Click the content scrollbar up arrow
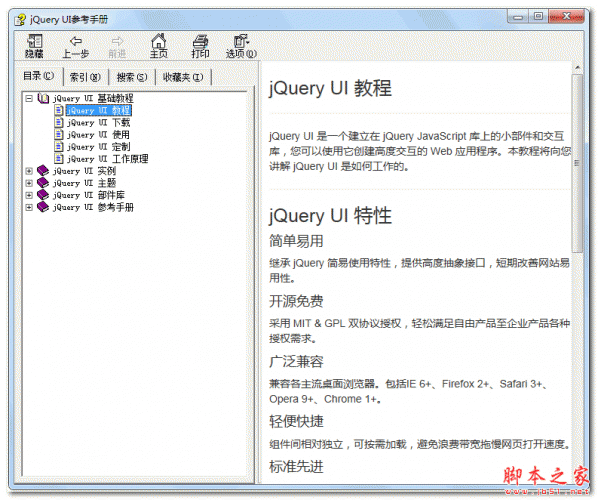This screenshot has width=598, height=500. pyautogui.click(x=577, y=68)
